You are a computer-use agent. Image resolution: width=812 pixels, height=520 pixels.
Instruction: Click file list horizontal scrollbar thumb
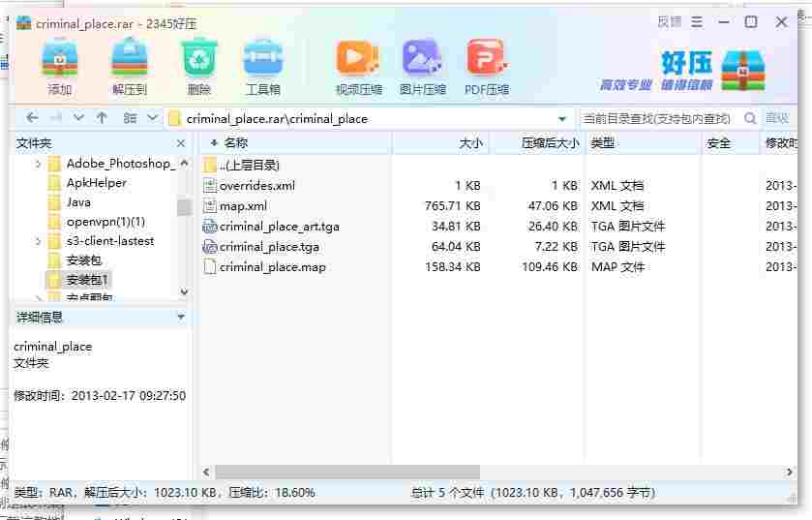pos(347,472)
